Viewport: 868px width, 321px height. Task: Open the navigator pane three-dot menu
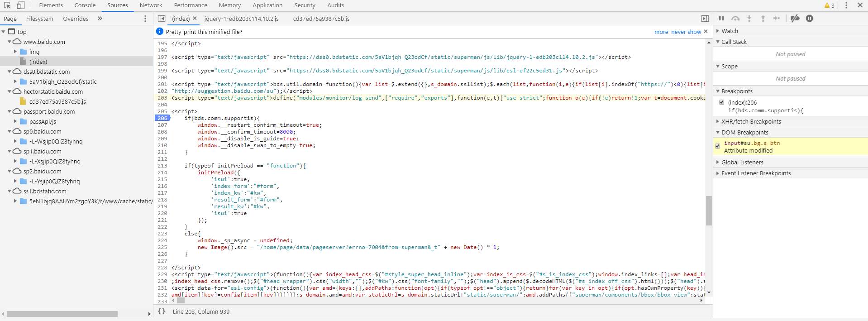pyautogui.click(x=145, y=19)
